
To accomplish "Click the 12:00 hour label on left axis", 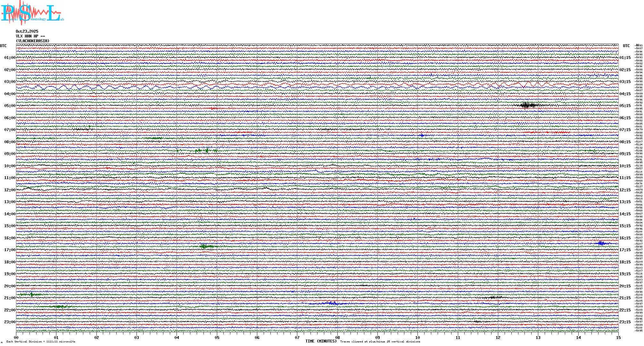I will pyautogui.click(x=10, y=190).
